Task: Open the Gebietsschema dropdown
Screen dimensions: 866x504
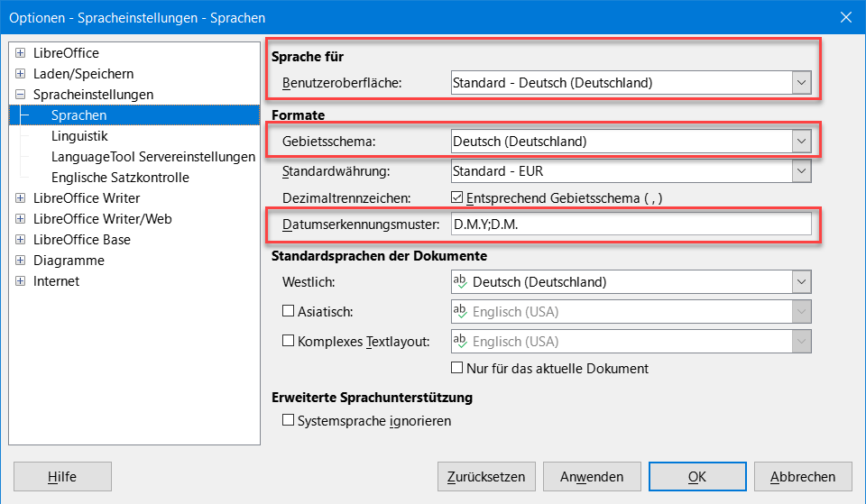Action: tap(631, 142)
